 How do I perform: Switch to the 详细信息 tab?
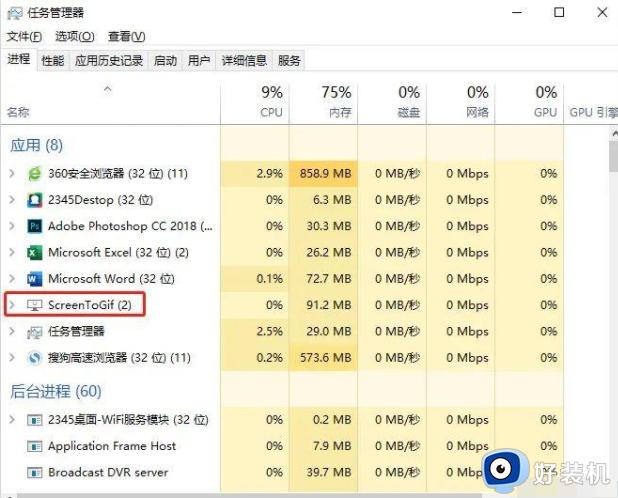244,61
